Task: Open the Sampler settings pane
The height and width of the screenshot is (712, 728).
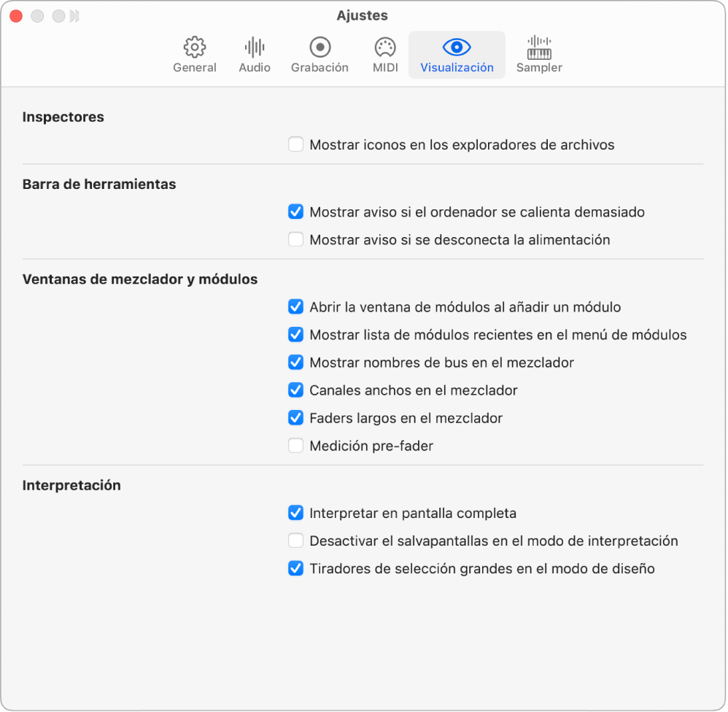Action: [539, 54]
